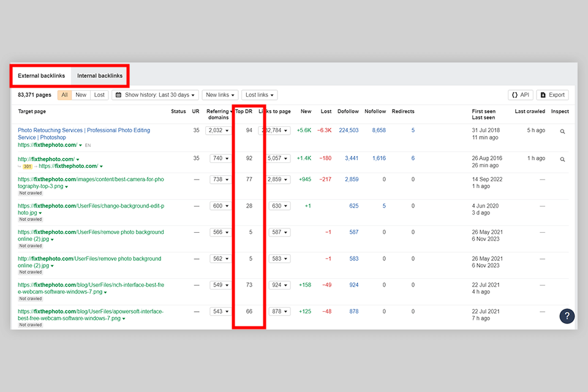Click the inspect magnifier in first row
The width and height of the screenshot is (588, 392).
pos(562,131)
